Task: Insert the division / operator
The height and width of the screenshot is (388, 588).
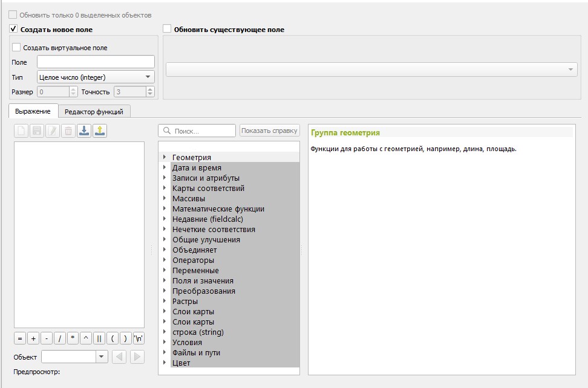Action: point(60,338)
